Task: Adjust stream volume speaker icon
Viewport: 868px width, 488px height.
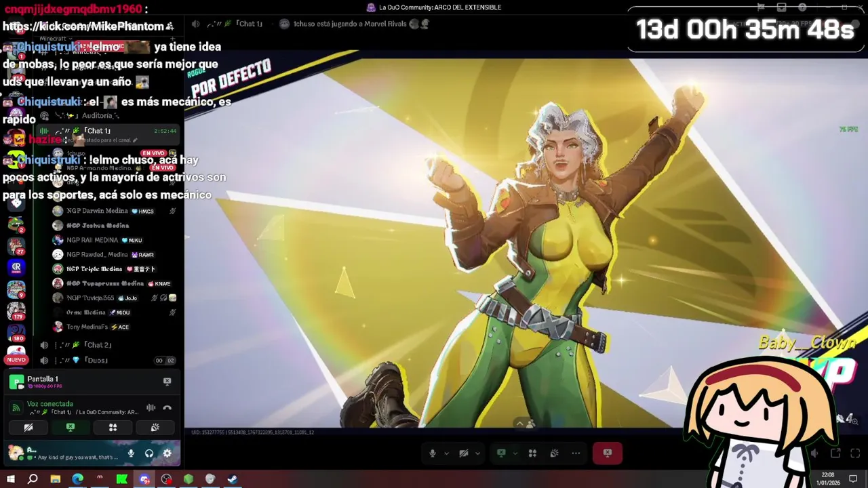Action: tap(814, 453)
